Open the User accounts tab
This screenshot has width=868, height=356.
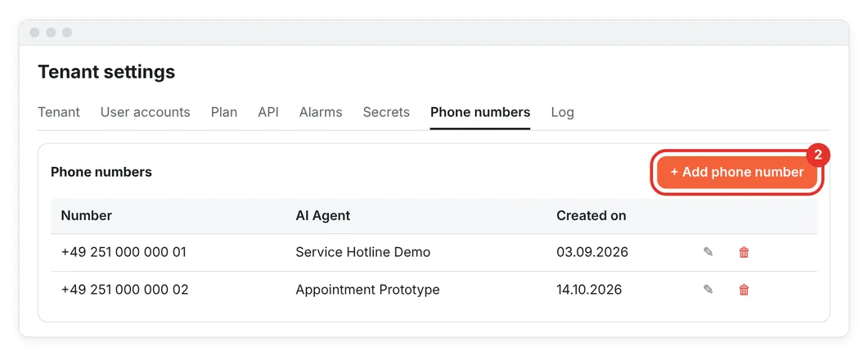tap(145, 112)
